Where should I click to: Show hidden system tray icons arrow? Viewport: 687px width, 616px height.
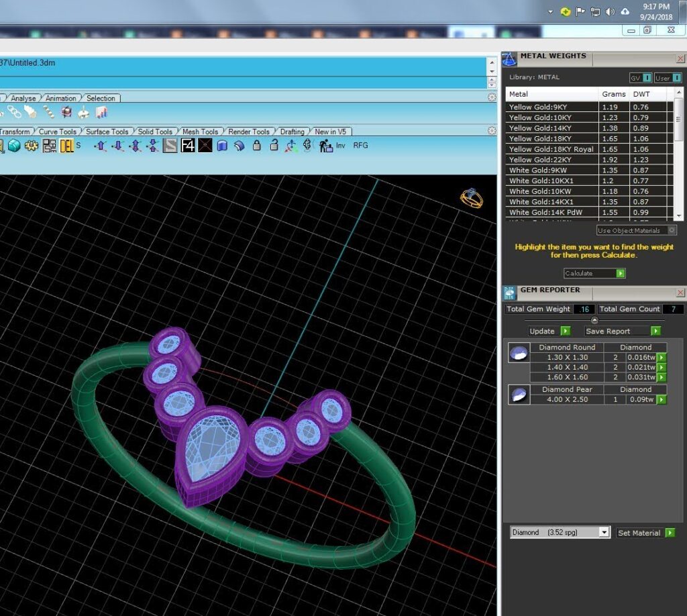point(550,12)
